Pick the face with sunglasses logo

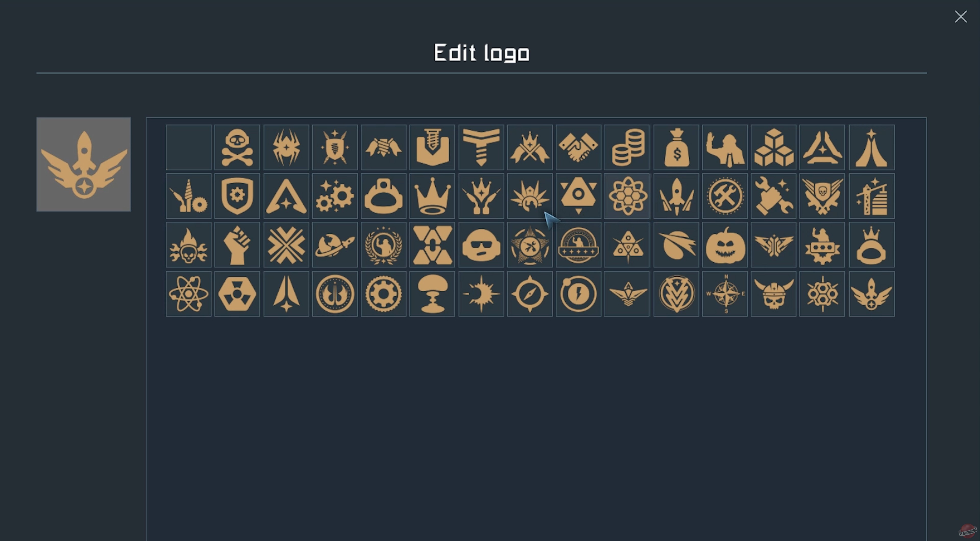coord(481,245)
